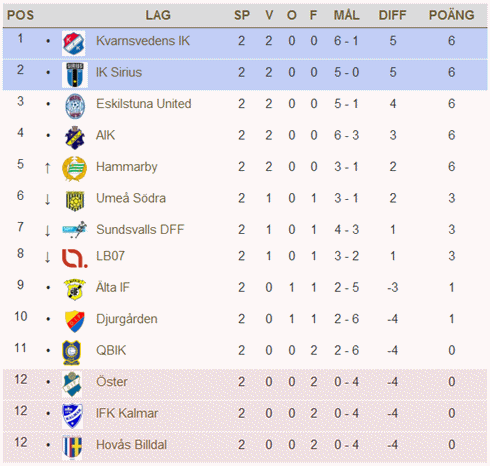This screenshot has height=466, width=490.
Task: Select the Sundsvalls DFF player logo
Action: coord(75,229)
